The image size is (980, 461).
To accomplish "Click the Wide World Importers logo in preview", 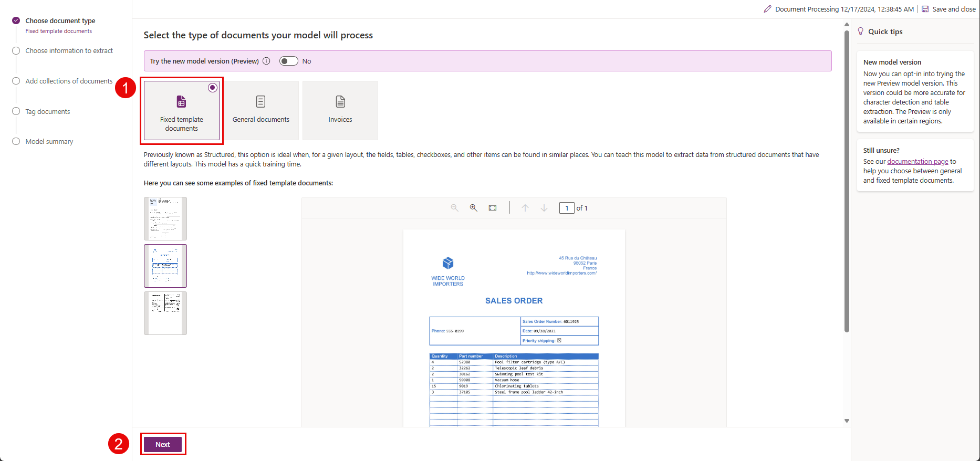I will click(x=448, y=271).
